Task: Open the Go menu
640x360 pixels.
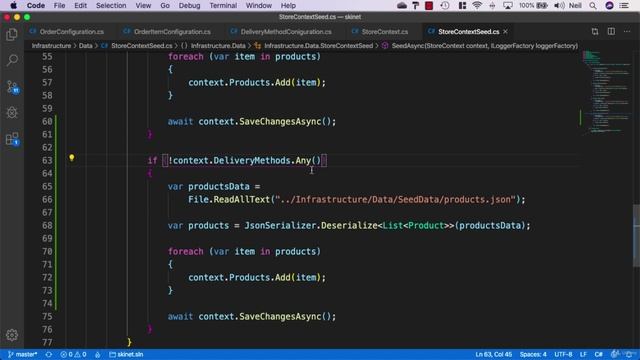Action: pyautogui.click(x=165, y=5)
